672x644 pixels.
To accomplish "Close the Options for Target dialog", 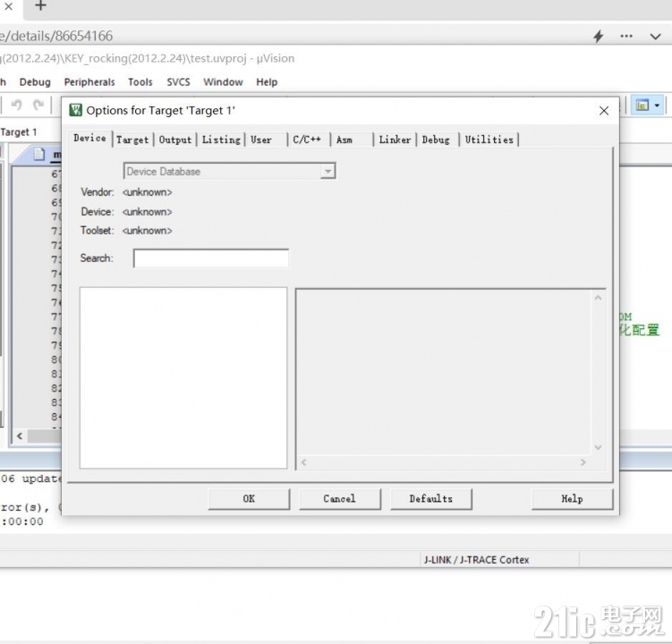I will coord(604,111).
